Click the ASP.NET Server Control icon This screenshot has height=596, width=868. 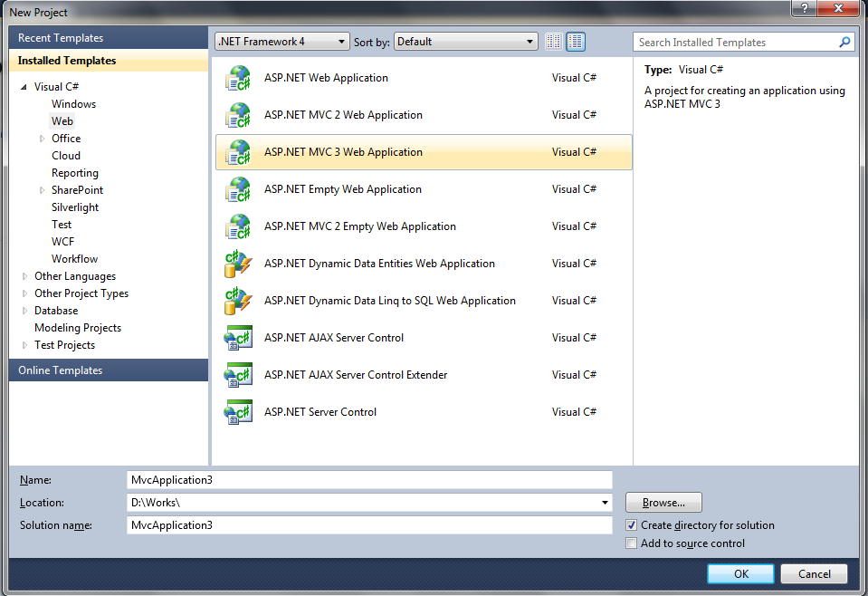point(238,412)
